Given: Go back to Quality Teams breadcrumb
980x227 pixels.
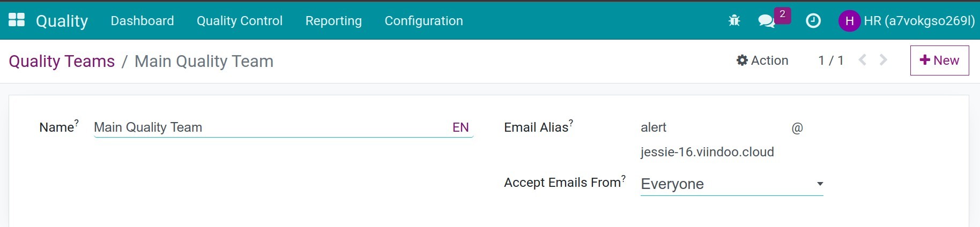Looking at the screenshot, I should click(x=62, y=61).
